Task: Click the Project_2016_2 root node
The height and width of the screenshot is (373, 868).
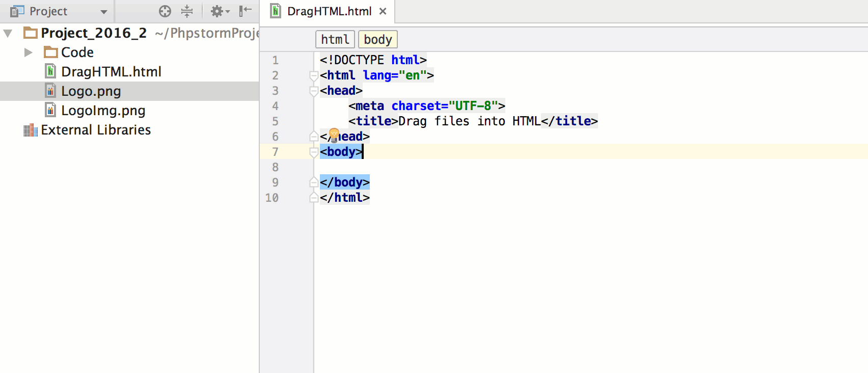Action: click(94, 33)
